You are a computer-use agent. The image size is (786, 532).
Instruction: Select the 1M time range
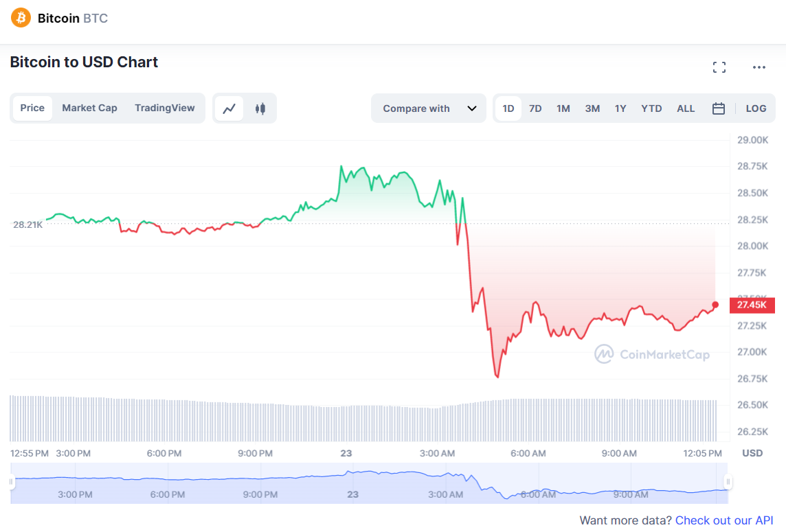[x=563, y=108]
